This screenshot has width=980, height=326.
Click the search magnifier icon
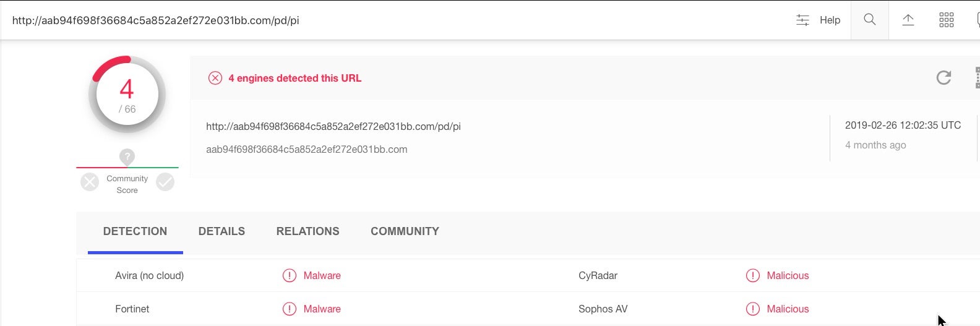pos(869,20)
